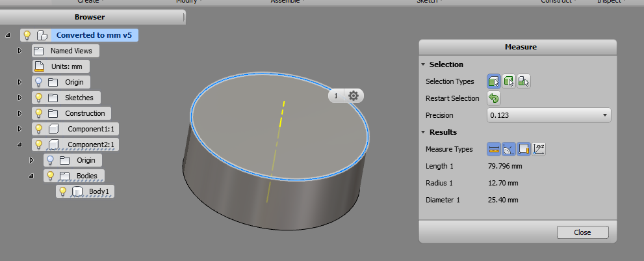Click the Length 1 value 79.796 mm
This screenshot has height=261, width=644.
coord(505,167)
